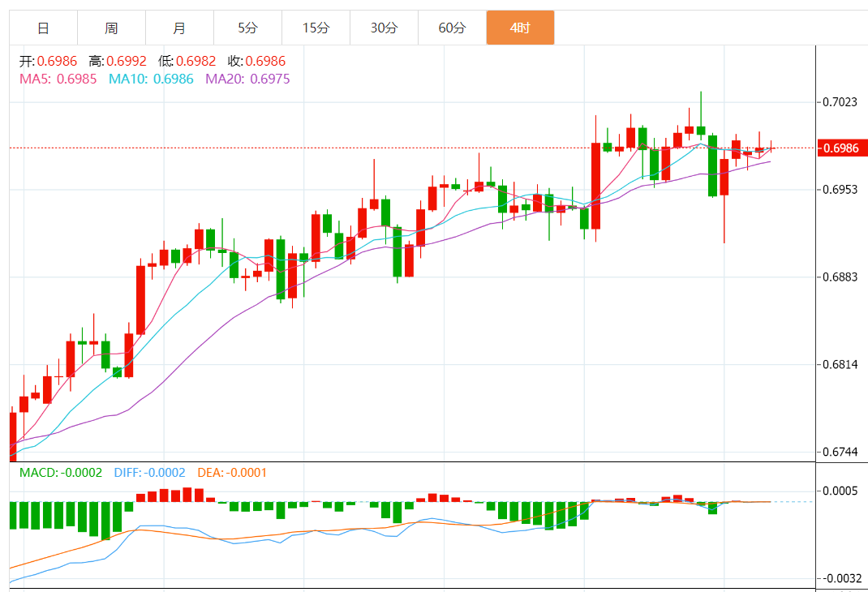The height and width of the screenshot is (592, 868).
Task: Open the 60分 interval tab
Action: click(x=453, y=28)
